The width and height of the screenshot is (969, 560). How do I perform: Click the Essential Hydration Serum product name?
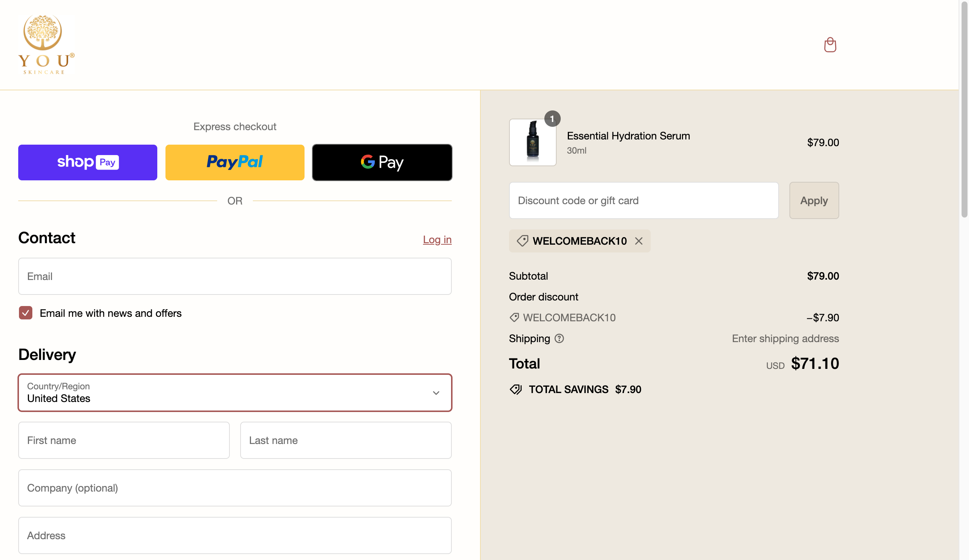point(628,136)
